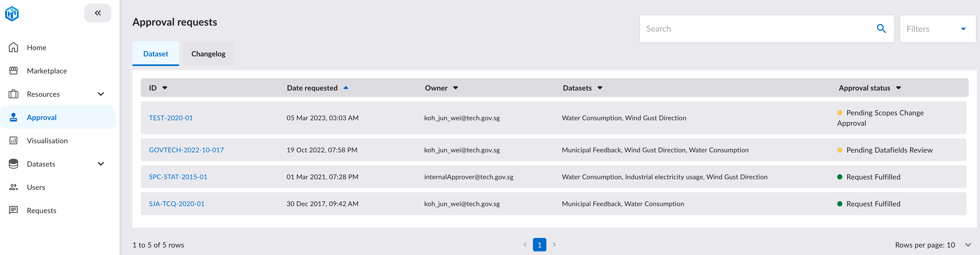Click the Requests message icon

pos(13,210)
